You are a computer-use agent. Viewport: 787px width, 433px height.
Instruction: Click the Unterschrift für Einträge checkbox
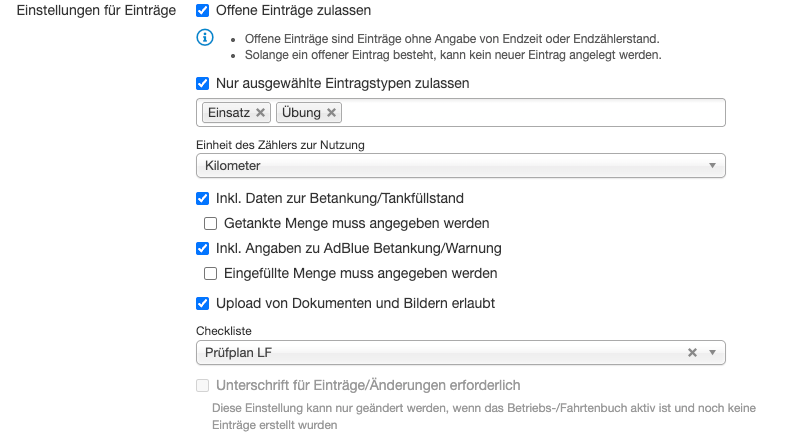point(203,385)
